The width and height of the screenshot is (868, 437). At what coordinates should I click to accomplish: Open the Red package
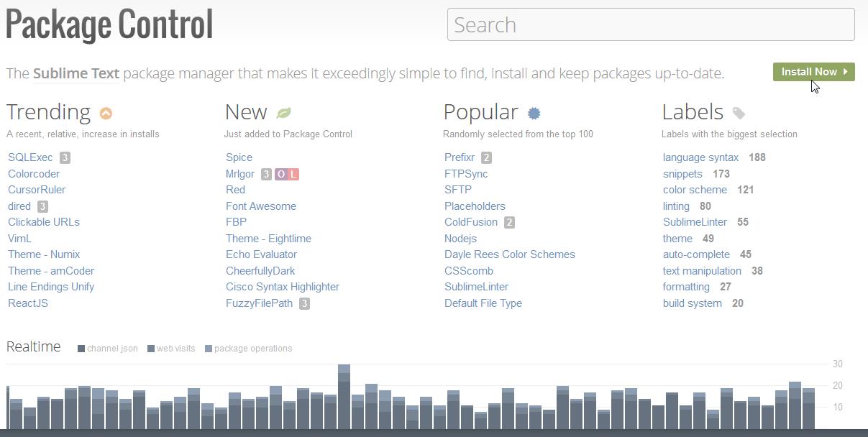click(235, 190)
